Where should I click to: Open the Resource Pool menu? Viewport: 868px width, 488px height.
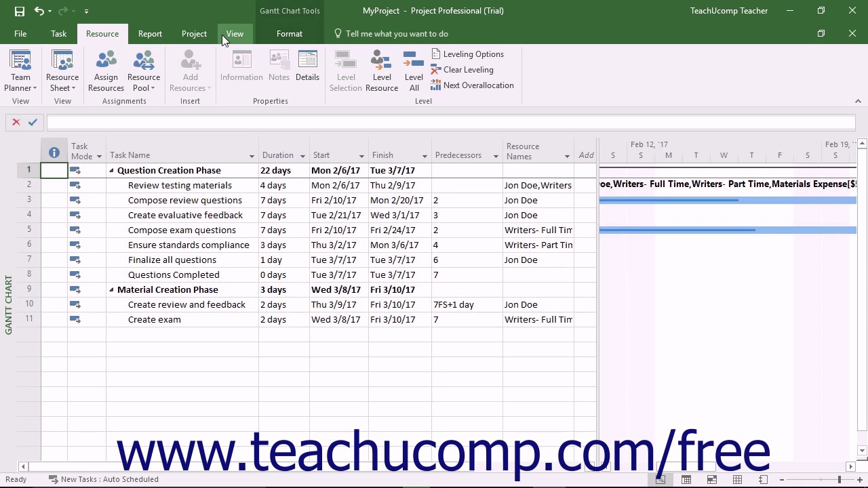[x=144, y=70]
